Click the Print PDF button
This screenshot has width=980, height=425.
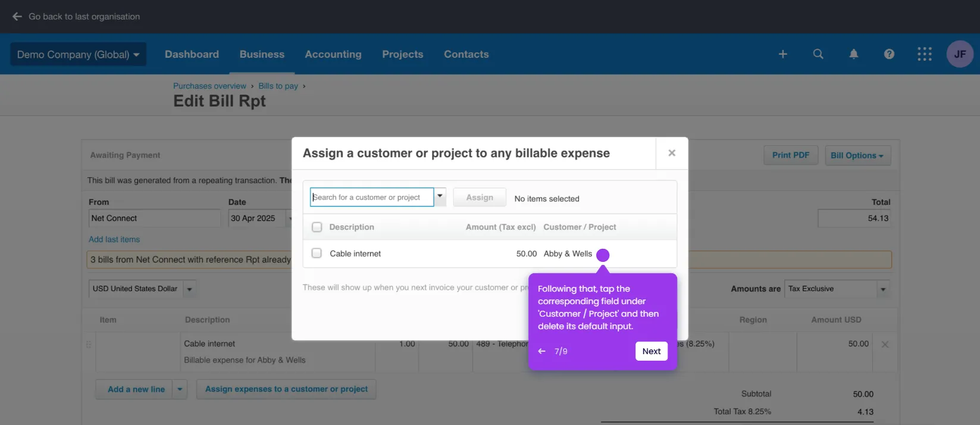pos(791,155)
